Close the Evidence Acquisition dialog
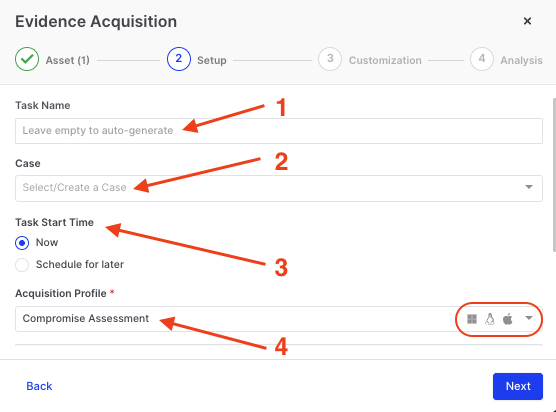This screenshot has height=412, width=556. pyautogui.click(x=527, y=21)
